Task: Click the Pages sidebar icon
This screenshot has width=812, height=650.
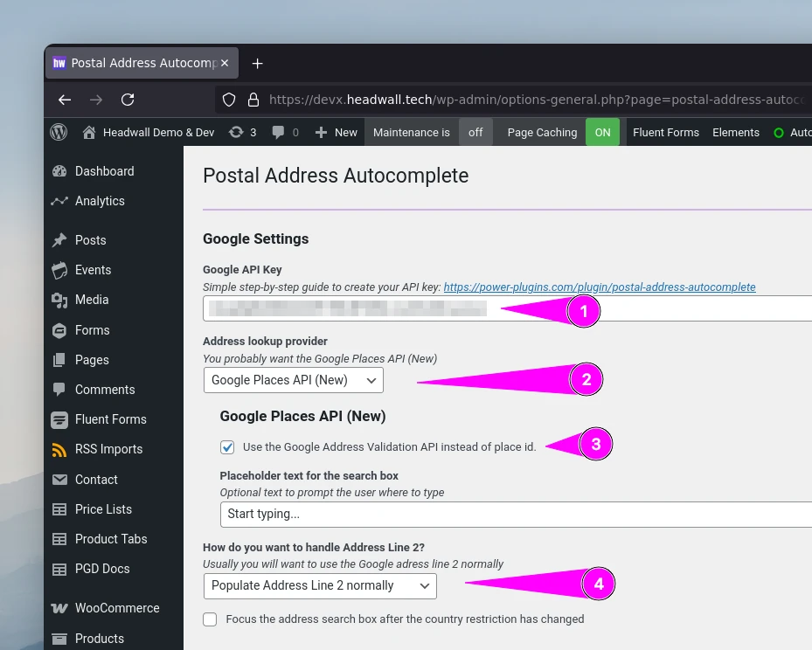Action: click(x=59, y=360)
